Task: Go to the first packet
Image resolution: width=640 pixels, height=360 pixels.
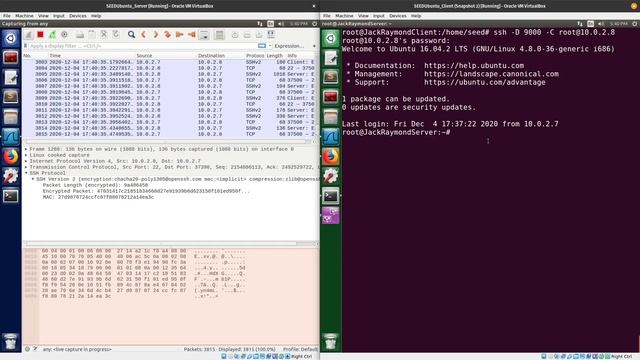Action: point(179,35)
